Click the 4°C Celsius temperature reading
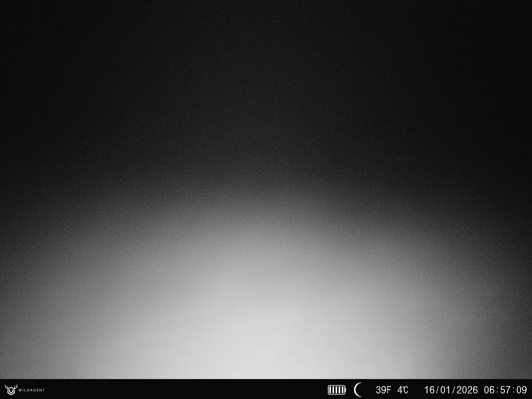 point(403,390)
